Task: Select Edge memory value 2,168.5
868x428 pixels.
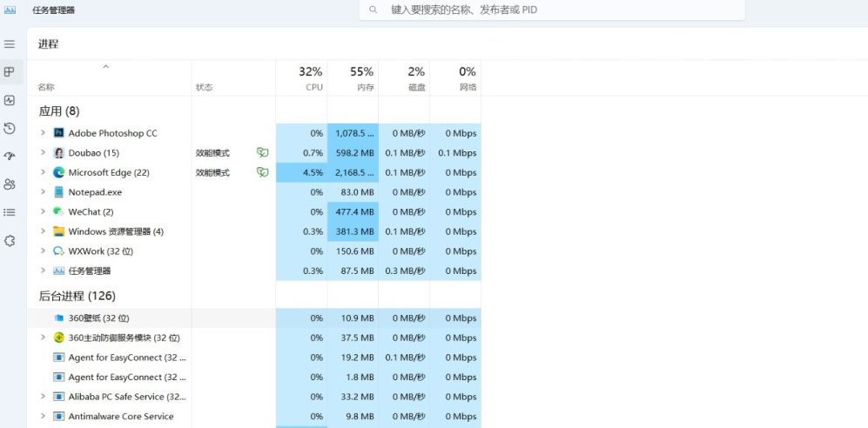Action: coord(353,172)
